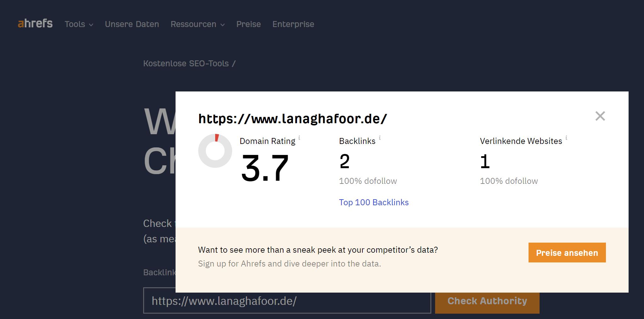The image size is (644, 319).
Task: Focus the website URL input field
Action: coord(287,301)
